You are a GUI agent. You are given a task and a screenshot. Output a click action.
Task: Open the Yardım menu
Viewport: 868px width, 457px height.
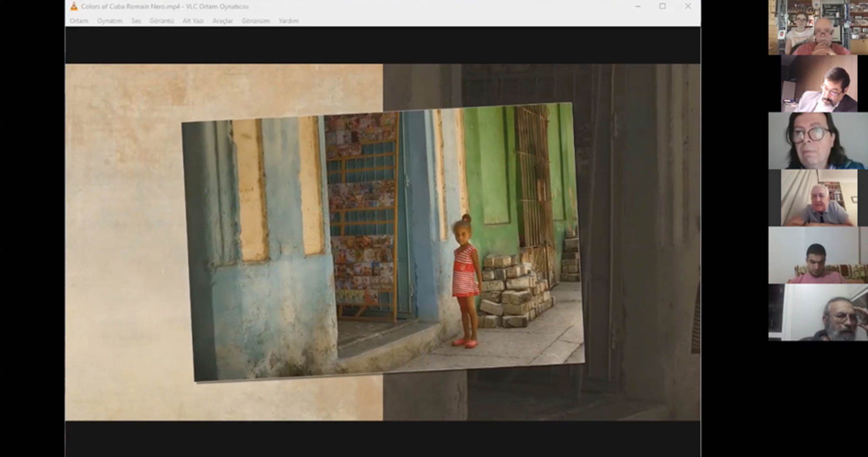pyautogui.click(x=289, y=21)
